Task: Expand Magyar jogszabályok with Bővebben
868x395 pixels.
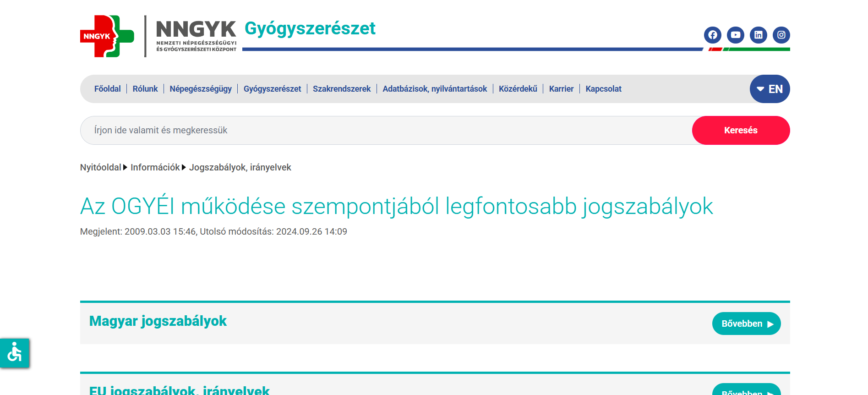Action: point(746,324)
